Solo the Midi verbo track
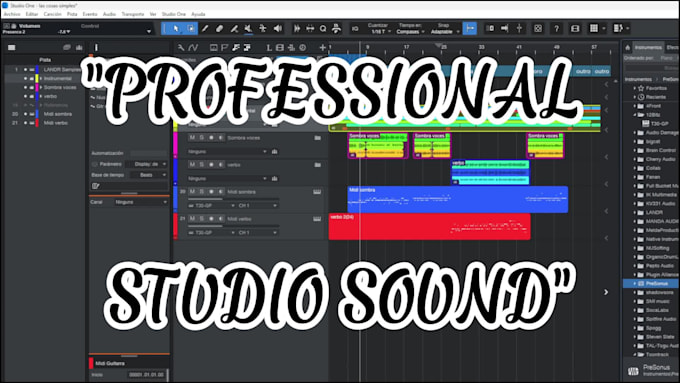This screenshot has width=680, height=383. [202, 219]
